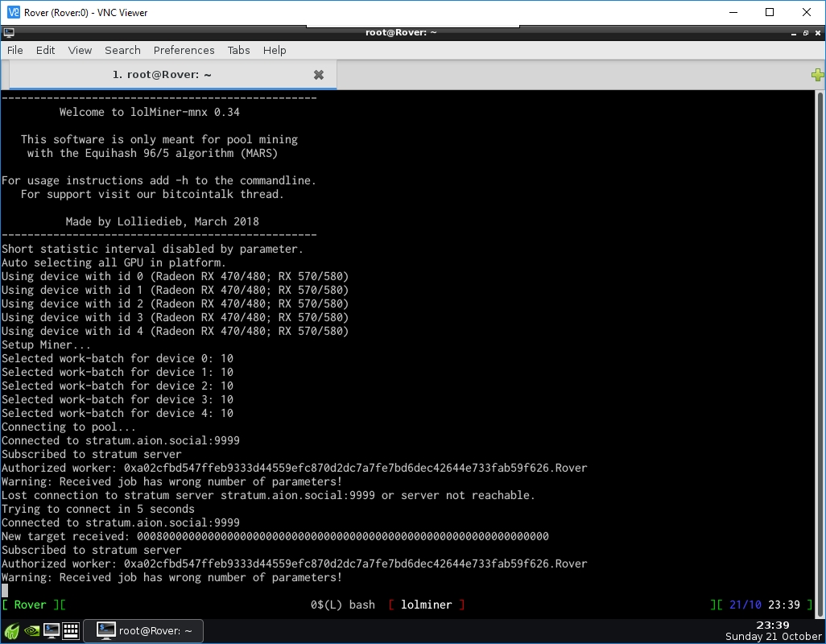The height and width of the screenshot is (644, 826).
Task: Click root@Rover taskbar window button
Action: point(143,631)
